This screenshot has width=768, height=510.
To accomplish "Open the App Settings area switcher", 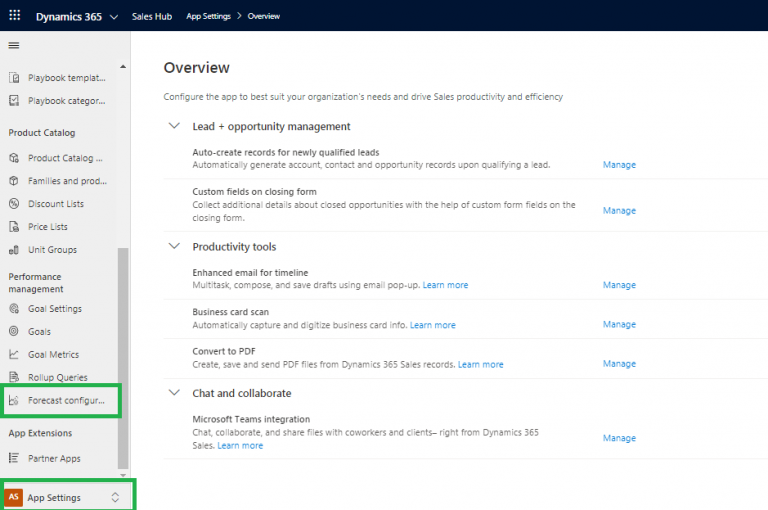I will (68, 497).
